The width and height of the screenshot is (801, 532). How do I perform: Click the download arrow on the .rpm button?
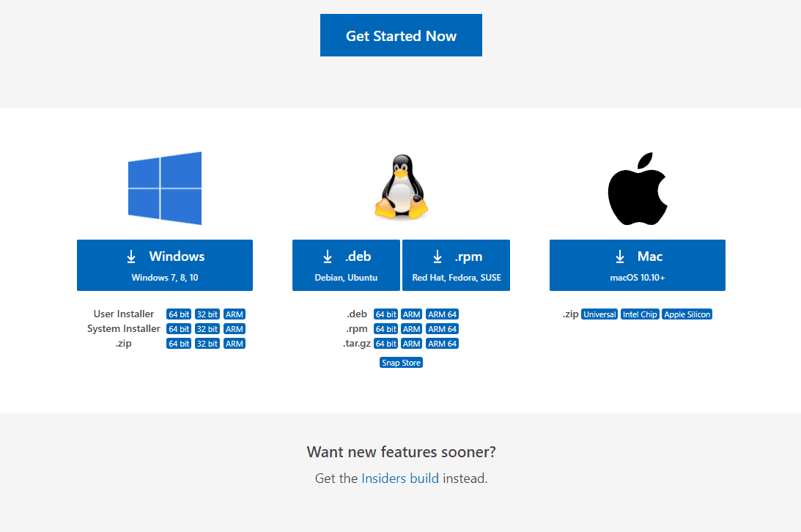click(x=437, y=256)
